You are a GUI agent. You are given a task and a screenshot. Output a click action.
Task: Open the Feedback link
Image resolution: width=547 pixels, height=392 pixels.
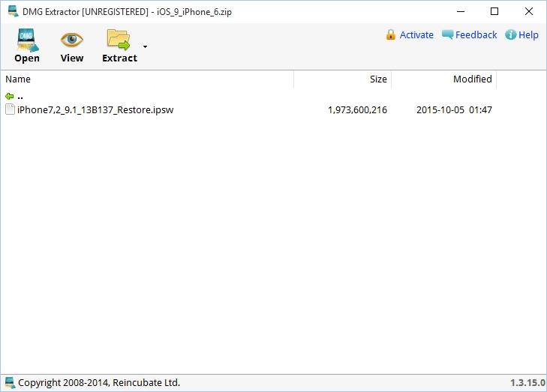coord(476,34)
